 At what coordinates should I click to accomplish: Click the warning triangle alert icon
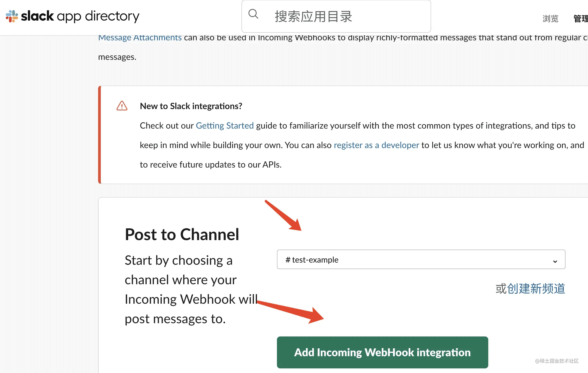coord(122,106)
